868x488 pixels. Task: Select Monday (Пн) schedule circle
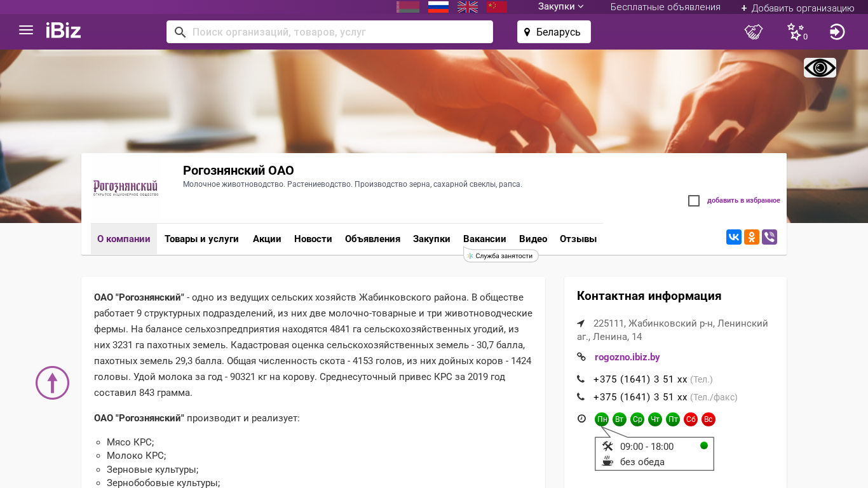[602, 419]
